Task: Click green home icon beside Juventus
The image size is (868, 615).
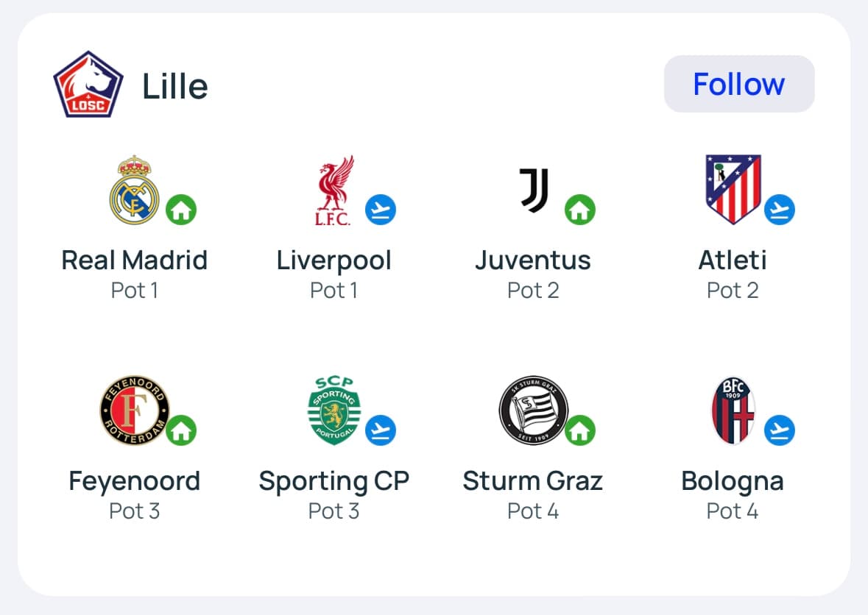Action: click(x=580, y=210)
